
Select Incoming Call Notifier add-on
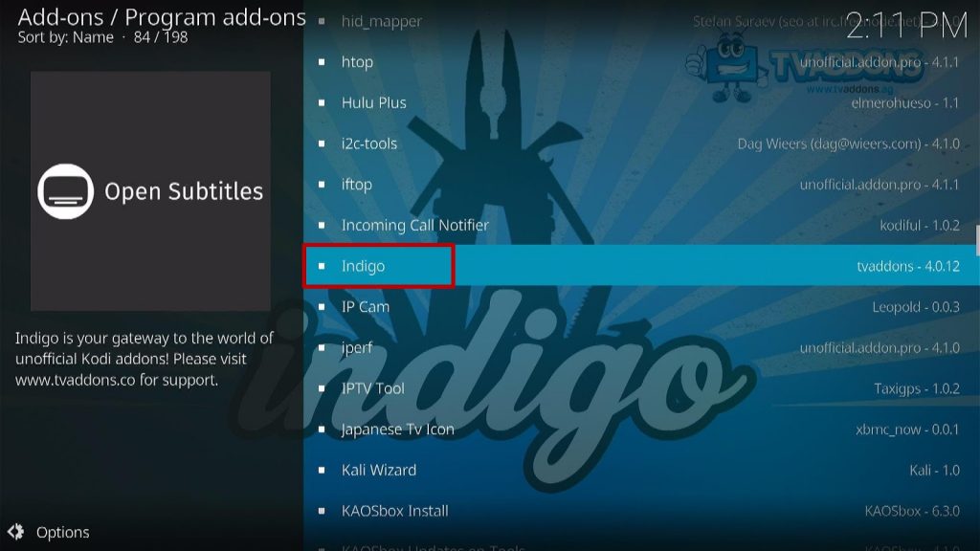(641, 225)
